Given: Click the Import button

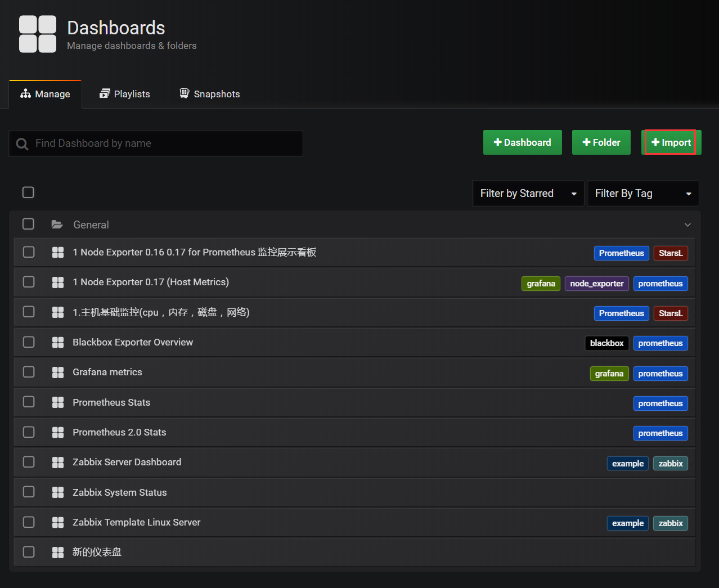Looking at the screenshot, I should point(671,142).
